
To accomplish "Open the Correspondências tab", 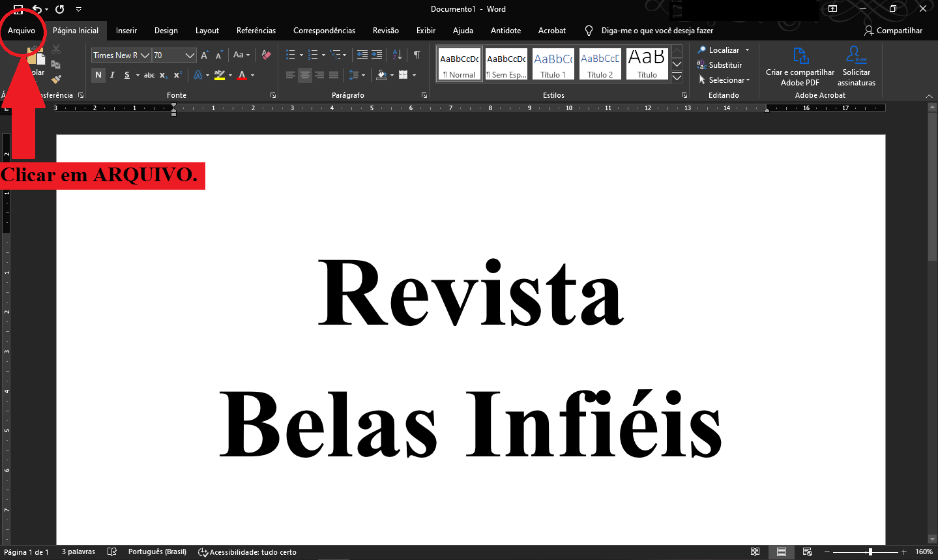I will (324, 31).
